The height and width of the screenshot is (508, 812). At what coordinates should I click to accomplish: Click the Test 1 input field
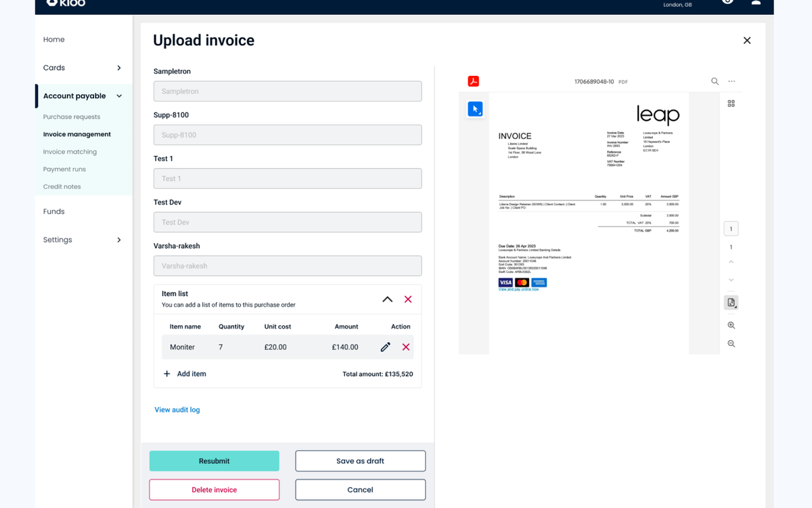(288, 179)
